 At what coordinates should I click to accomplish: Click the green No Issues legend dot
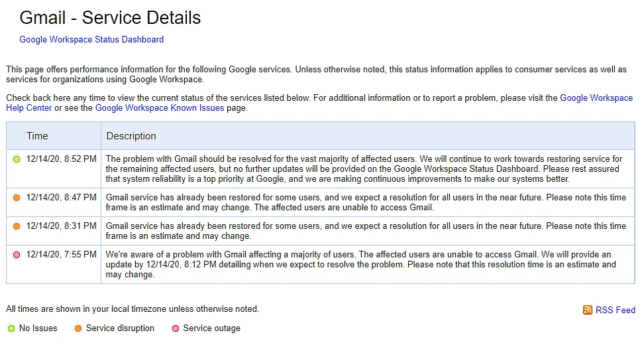(11, 328)
